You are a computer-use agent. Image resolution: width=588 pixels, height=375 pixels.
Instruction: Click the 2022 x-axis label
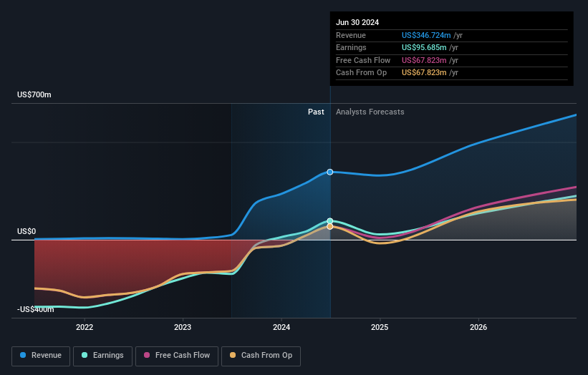[x=85, y=327]
